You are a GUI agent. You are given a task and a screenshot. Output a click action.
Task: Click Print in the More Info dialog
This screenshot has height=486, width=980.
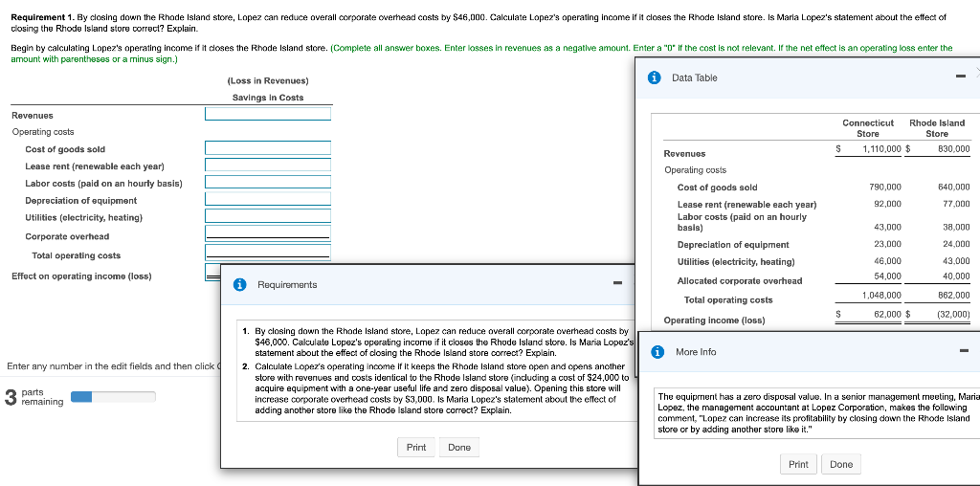point(798,464)
